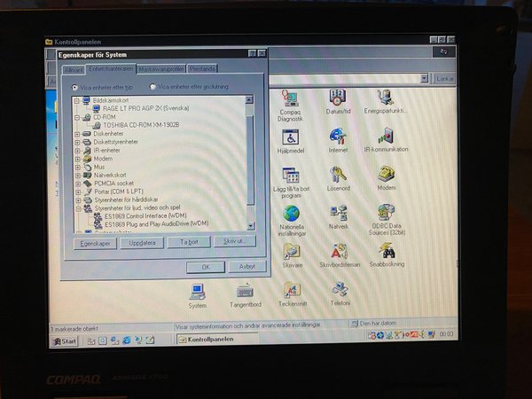Click the Internet Explorer quick launch icon
The image size is (532, 399).
(x=126, y=340)
